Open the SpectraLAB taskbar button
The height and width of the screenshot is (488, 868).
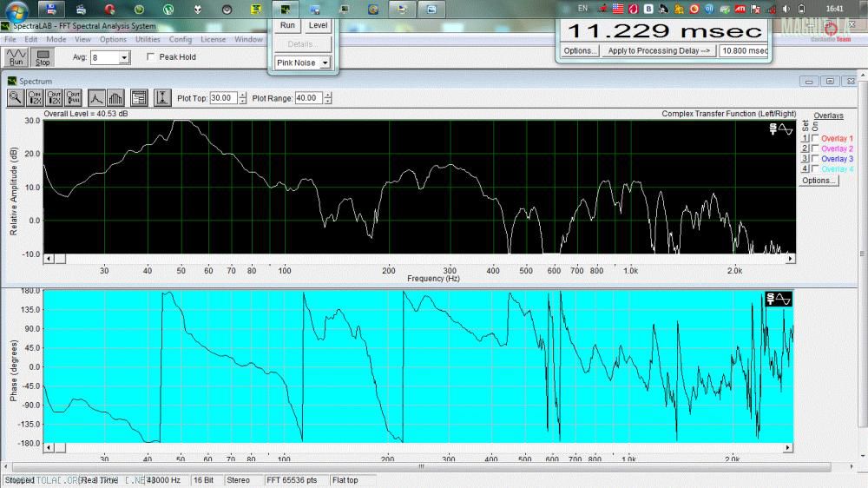pyautogui.click(x=285, y=10)
